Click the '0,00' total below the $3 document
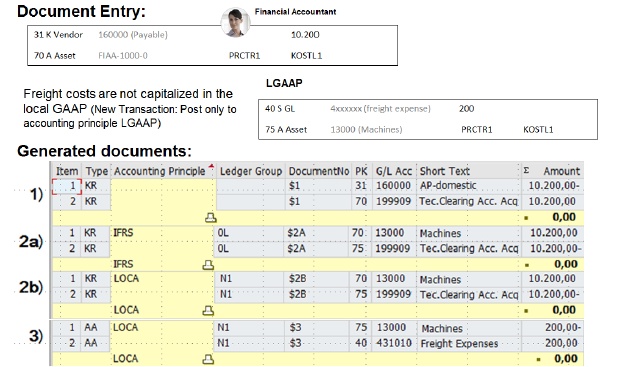632x367 pixels. [565, 359]
